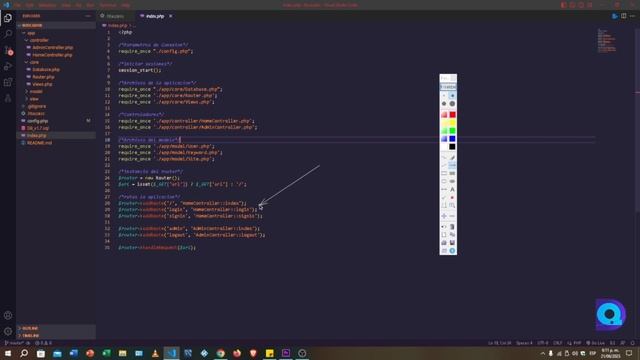Screen dimensions: 640x360
Task: Open the Windows Start menu
Action: 8,353
